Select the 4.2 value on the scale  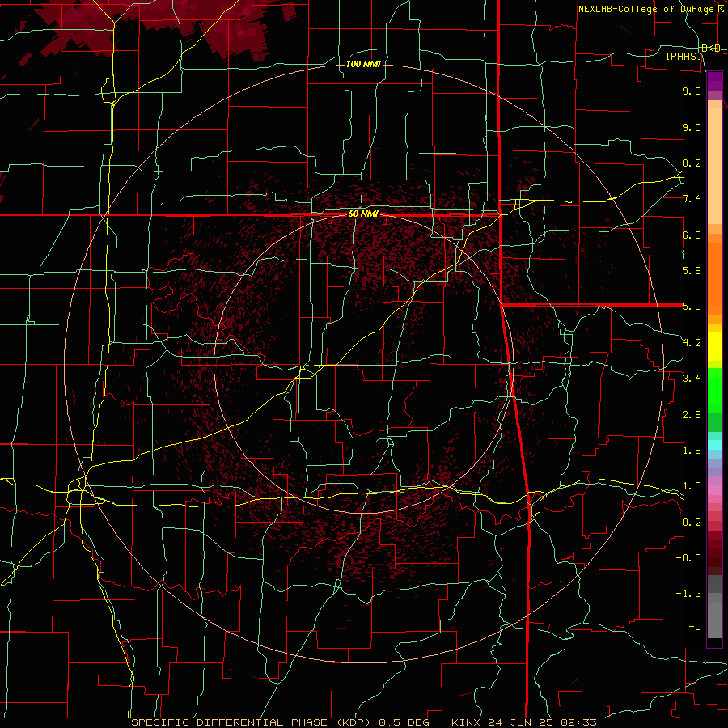pyautogui.click(x=692, y=343)
